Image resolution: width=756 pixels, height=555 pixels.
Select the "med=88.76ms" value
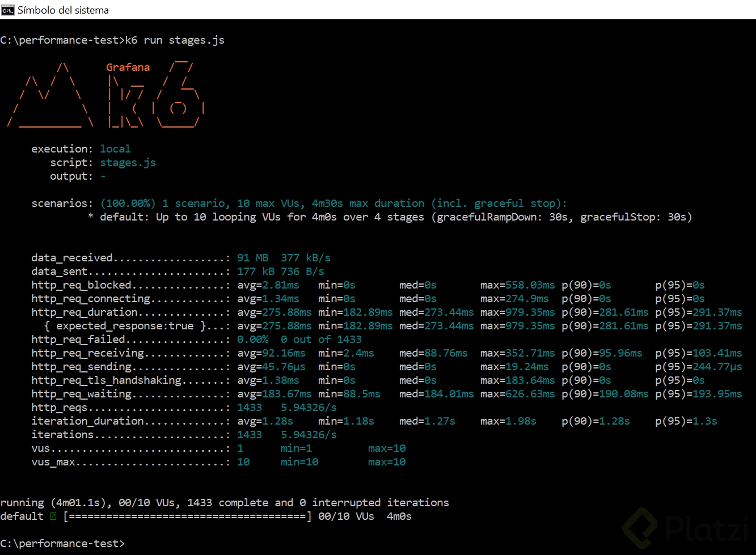pyautogui.click(x=433, y=353)
